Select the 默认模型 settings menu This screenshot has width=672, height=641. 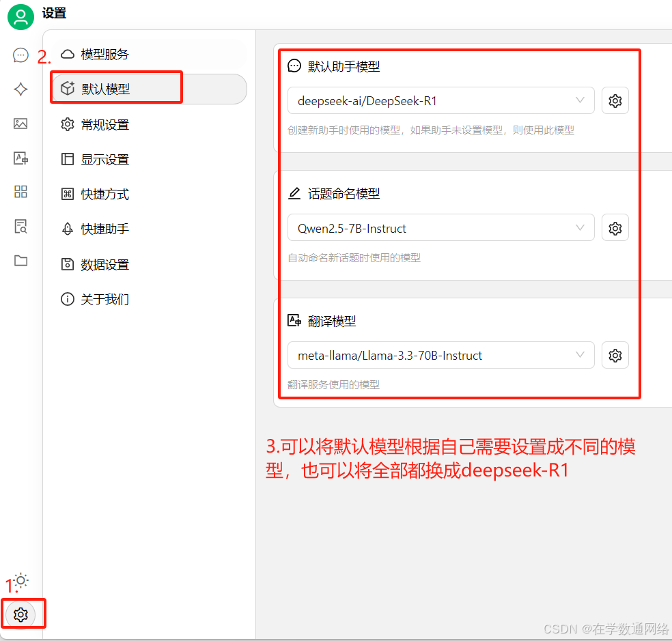148,89
